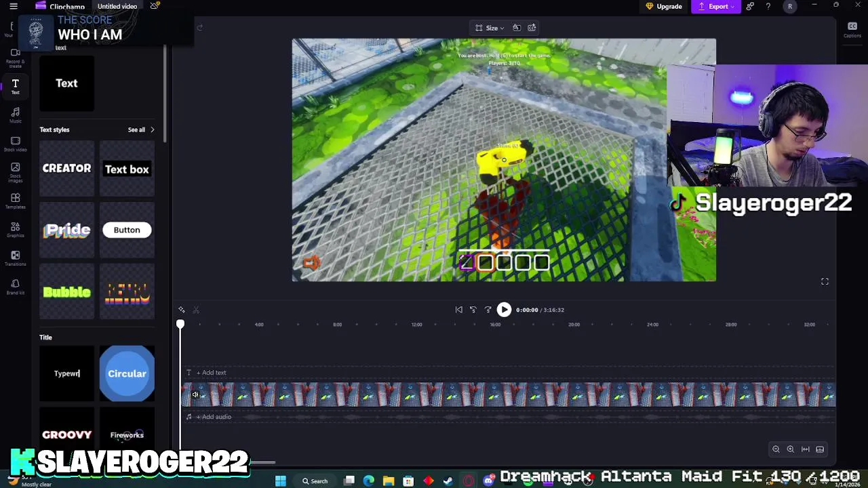Click the background fit icon next to Size

(x=517, y=28)
